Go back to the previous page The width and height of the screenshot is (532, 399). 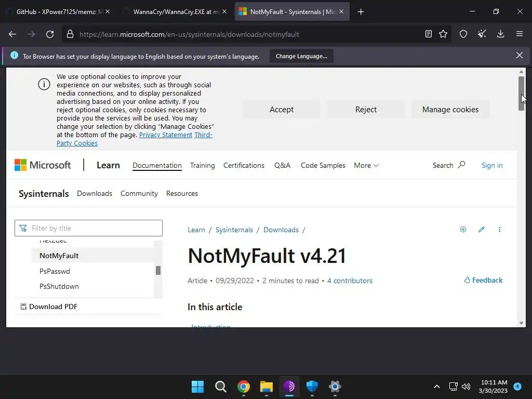pyautogui.click(x=12, y=34)
